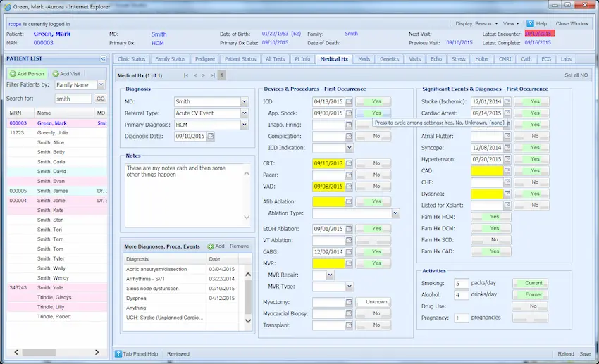This screenshot has height=364, width=599.
Task: Open calendar picker for Syncope date
Action: [507, 148]
